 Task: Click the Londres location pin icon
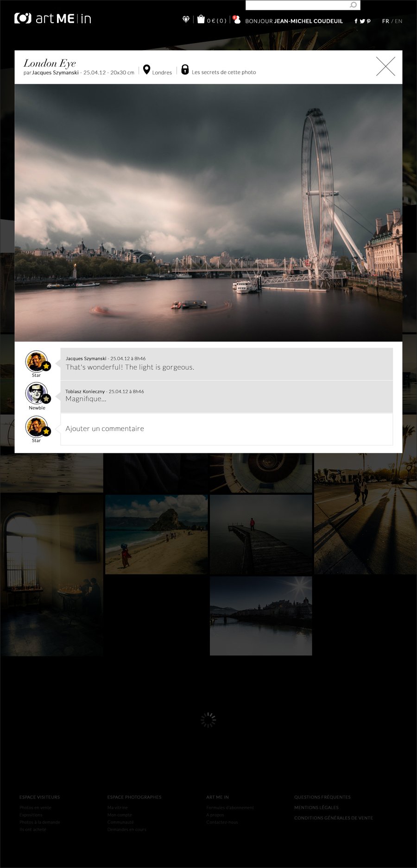(x=146, y=70)
